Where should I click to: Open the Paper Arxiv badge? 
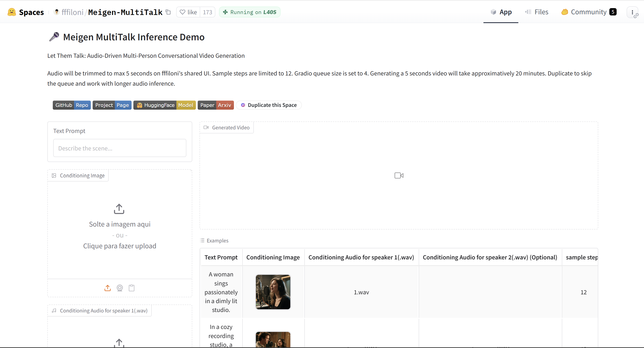216,105
